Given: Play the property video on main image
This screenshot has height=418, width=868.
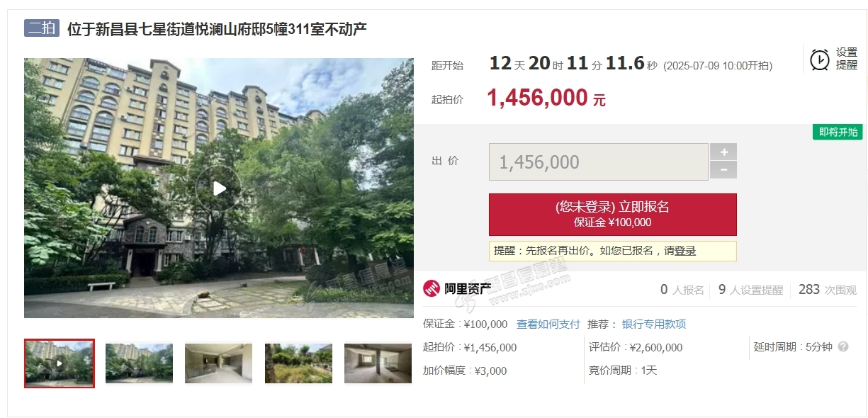Looking at the screenshot, I should point(219,188).
